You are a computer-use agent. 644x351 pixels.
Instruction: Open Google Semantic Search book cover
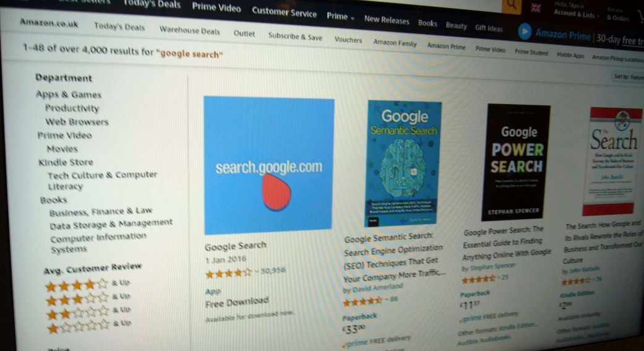(x=403, y=163)
